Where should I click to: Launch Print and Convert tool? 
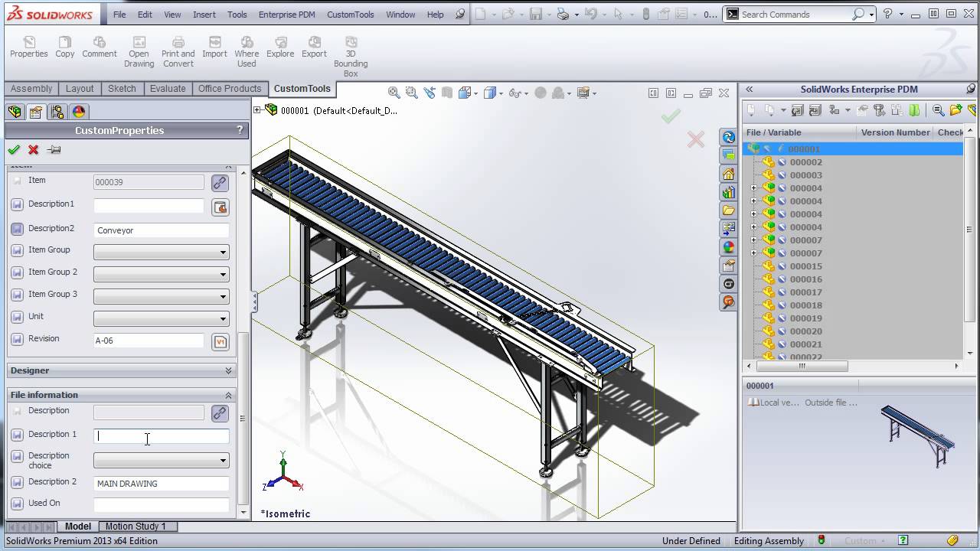pos(178,52)
